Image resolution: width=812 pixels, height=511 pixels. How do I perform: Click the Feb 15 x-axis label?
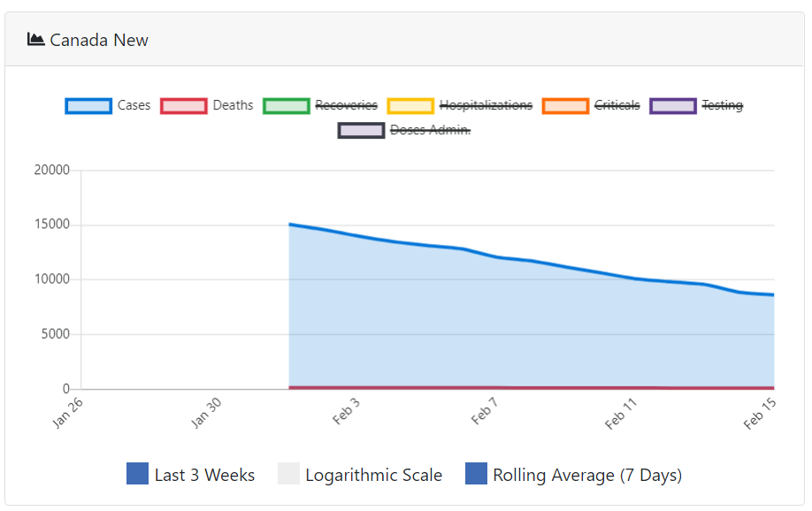(760, 413)
